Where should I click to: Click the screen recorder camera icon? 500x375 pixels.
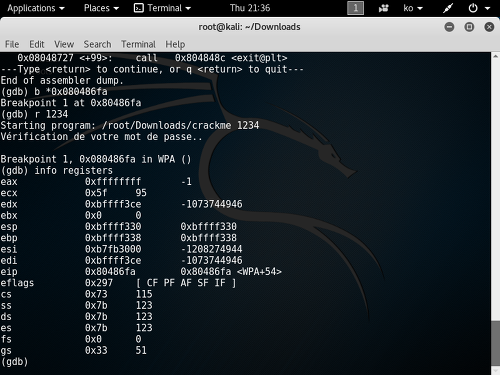[x=384, y=8]
